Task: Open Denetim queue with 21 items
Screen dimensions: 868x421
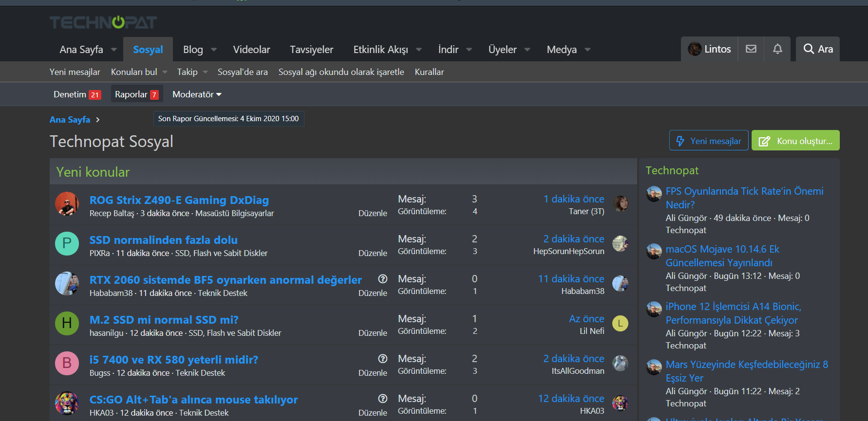Action: (x=77, y=94)
